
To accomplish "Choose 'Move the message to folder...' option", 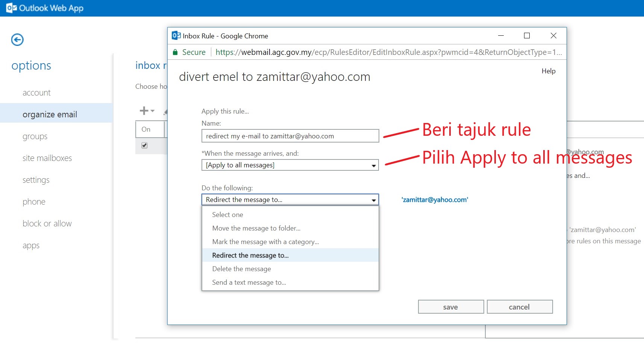I will [256, 228].
